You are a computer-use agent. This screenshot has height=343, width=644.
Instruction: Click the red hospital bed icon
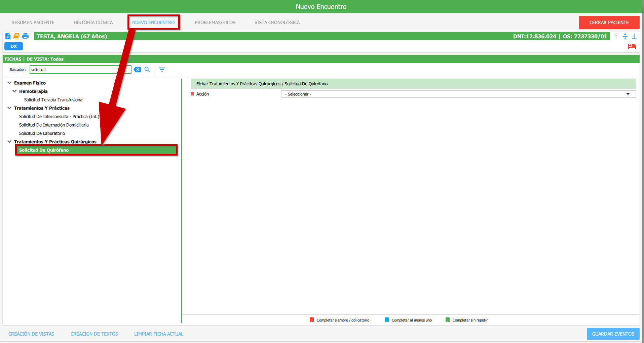point(632,46)
